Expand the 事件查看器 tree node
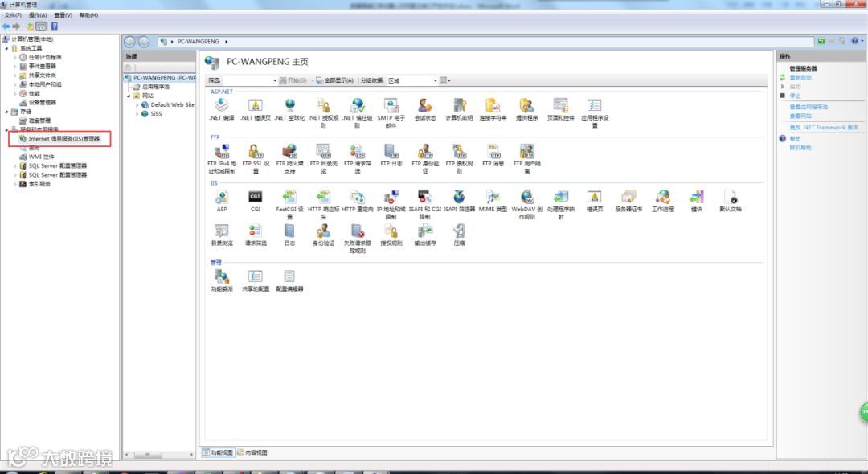Screen dimensions: 868x474 point(15,66)
